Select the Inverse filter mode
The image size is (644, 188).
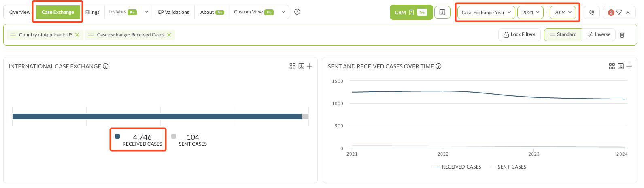(x=599, y=35)
